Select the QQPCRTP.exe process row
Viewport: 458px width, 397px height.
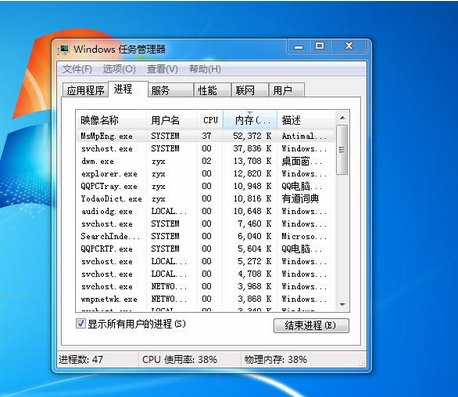205,249
